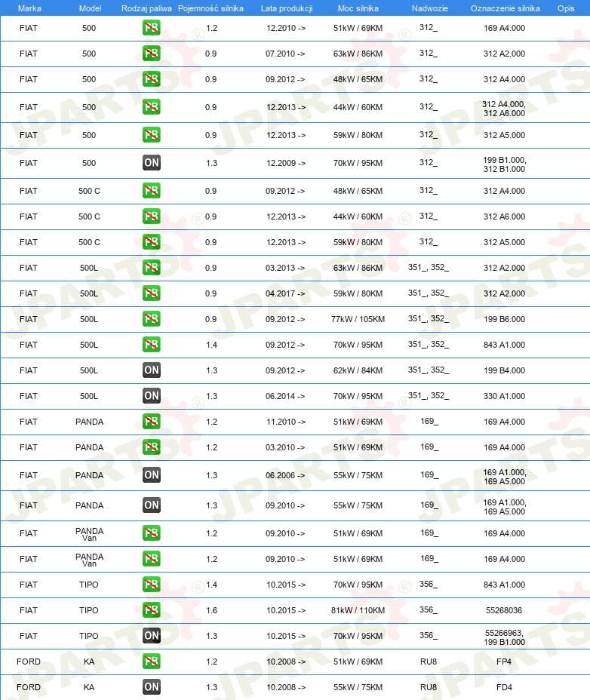
Task: Select engine code 55268036
Action: click(x=504, y=610)
